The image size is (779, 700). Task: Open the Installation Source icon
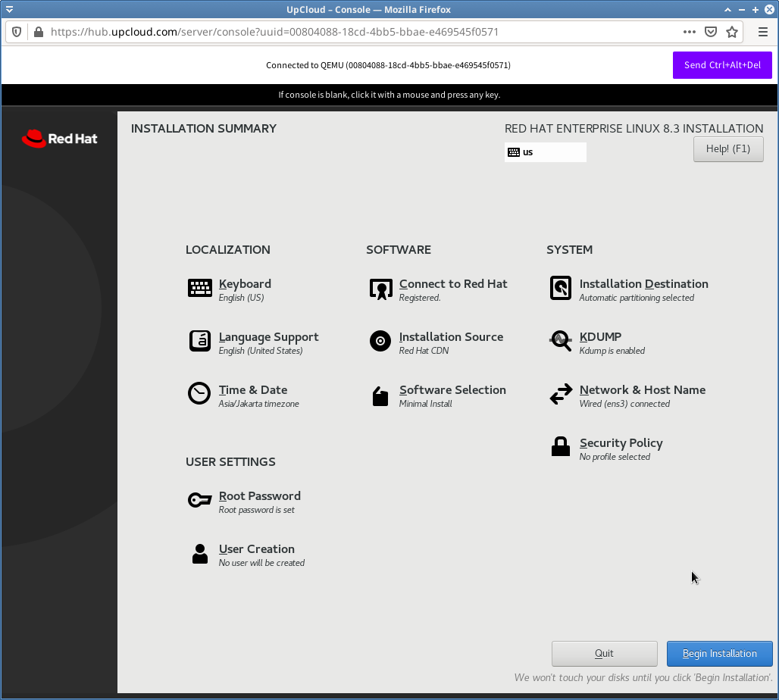380,342
